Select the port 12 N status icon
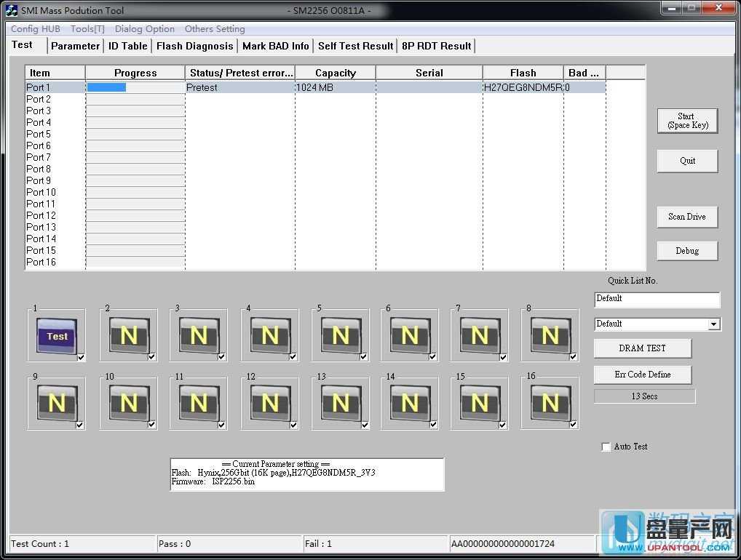 click(269, 403)
